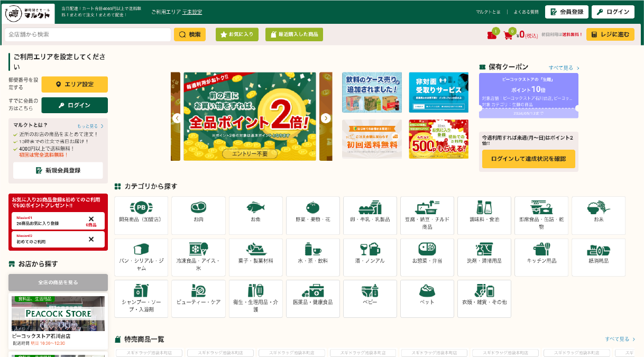The height and width of the screenshot is (357, 644).
Task: Show previous carousel banner
Action: pos(177,118)
